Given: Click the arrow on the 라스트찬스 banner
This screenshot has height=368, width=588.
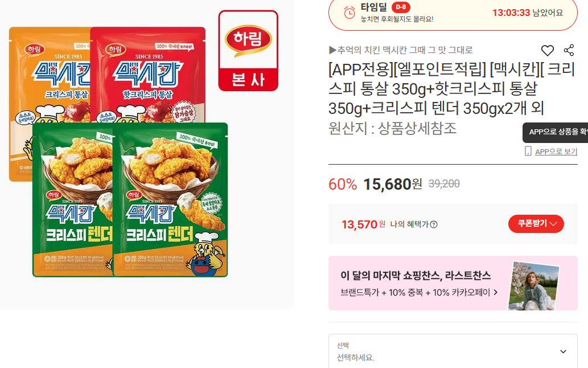Looking at the screenshot, I should tap(496, 292).
